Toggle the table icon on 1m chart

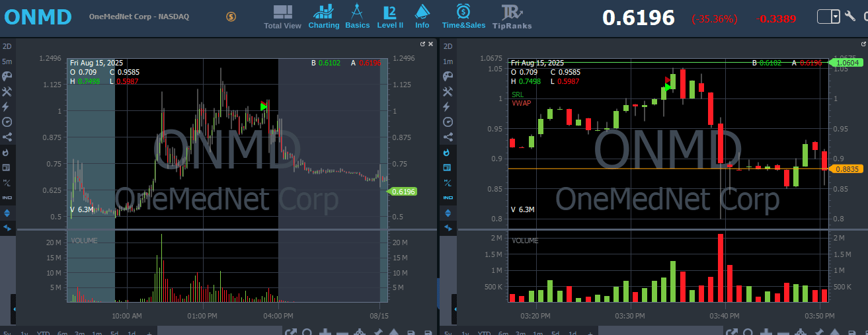click(x=448, y=167)
